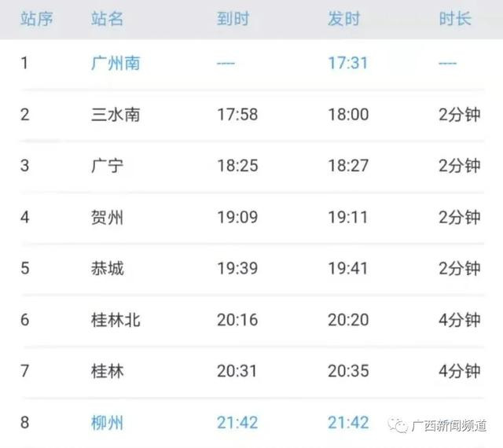Click the 时长 column header
Image resolution: width=503 pixels, height=448 pixels.
coord(455,19)
